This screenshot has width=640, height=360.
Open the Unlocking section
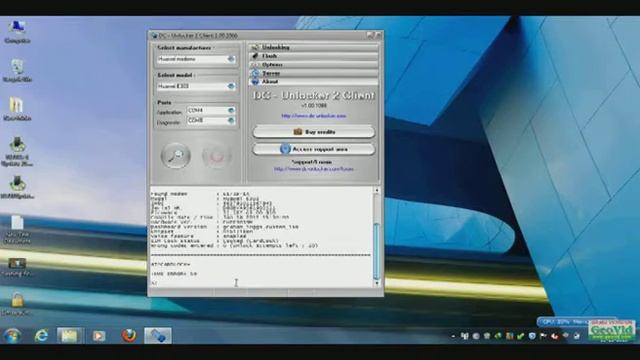pyautogui.click(x=313, y=47)
